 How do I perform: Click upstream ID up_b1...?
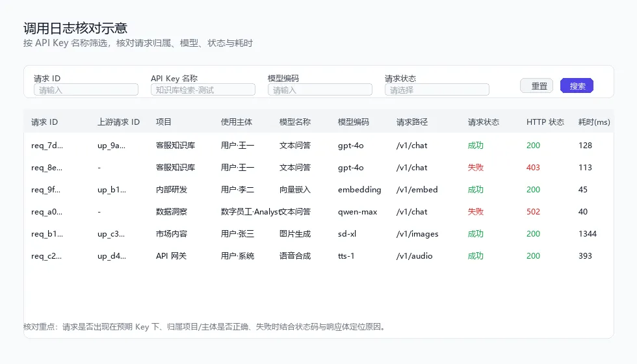coord(112,190)
